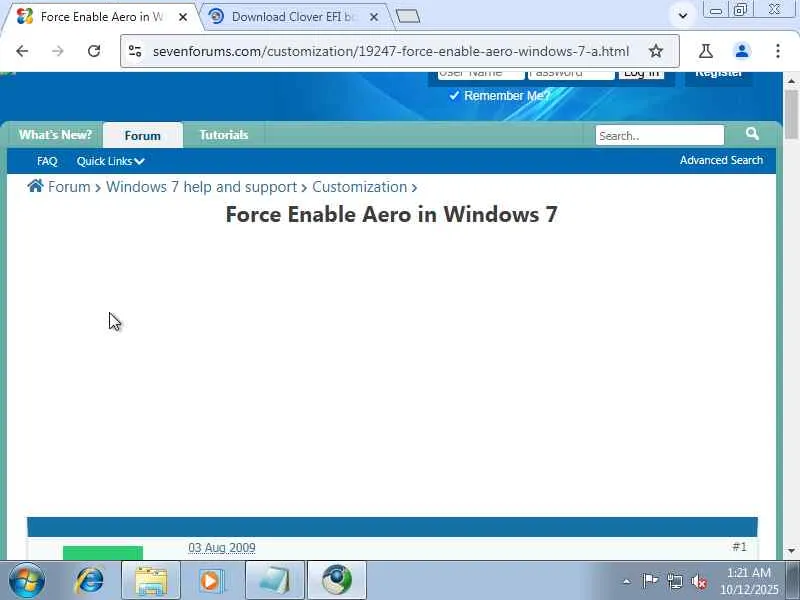The image size is (800, 600).
Task: Go to Forum breadcrumb link
Action: click(69, 187)
